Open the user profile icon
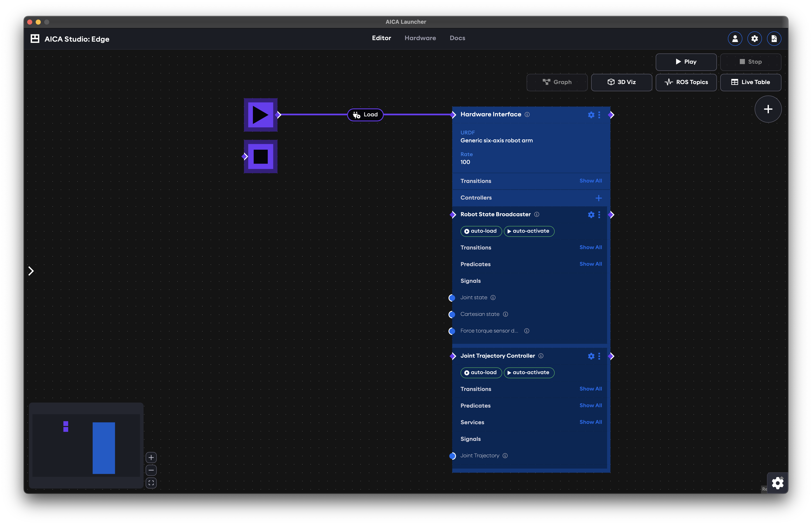 click(x=735, y=39)
